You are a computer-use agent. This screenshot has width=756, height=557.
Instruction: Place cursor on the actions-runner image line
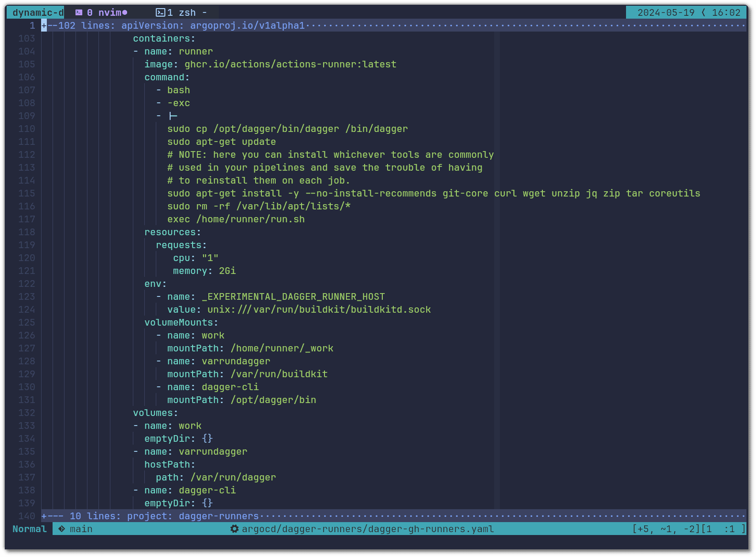coord(270,64)
